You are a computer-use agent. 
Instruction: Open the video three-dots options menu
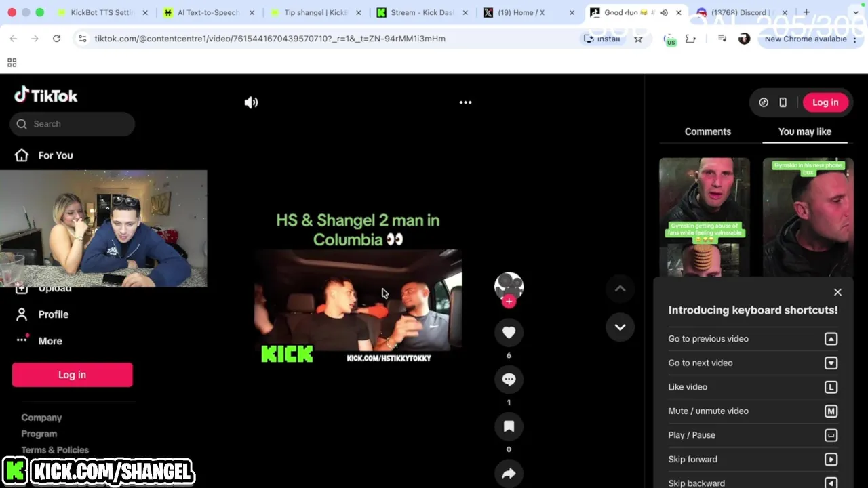click(465, 102)
